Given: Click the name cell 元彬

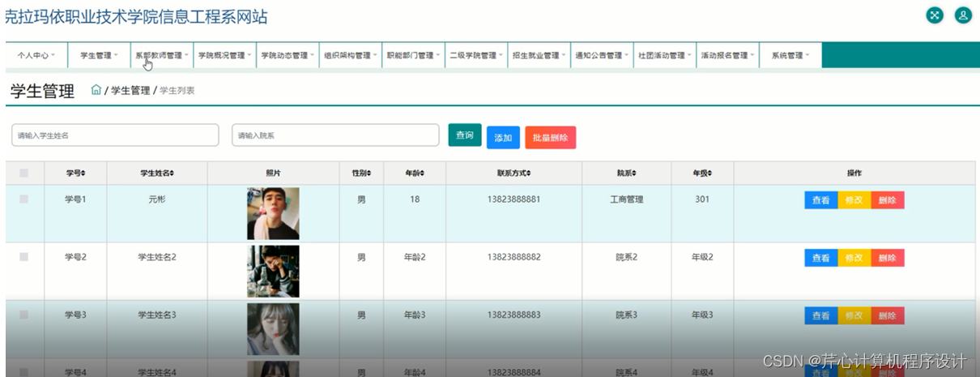Looking at the screenshot, I should (x=157, y=199).
